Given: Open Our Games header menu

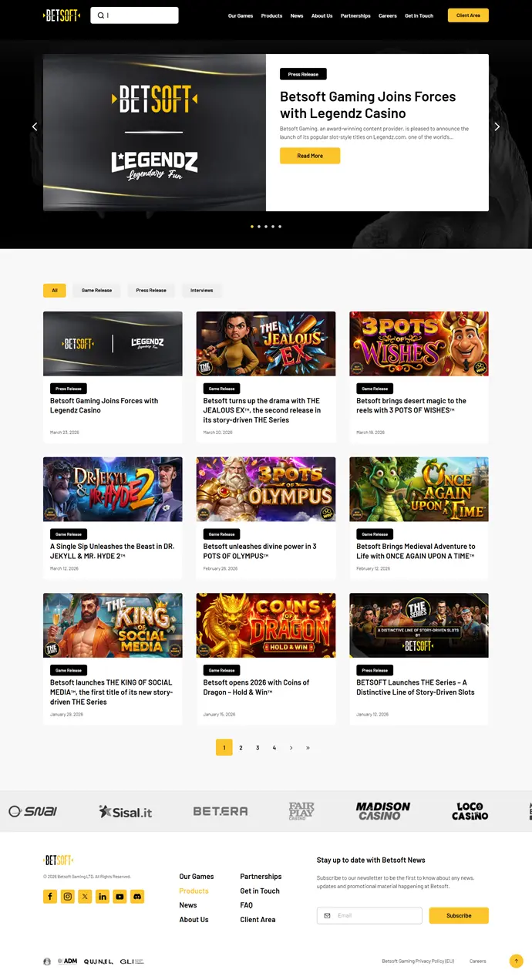Looking at the screenshot, I should point(241,15).
